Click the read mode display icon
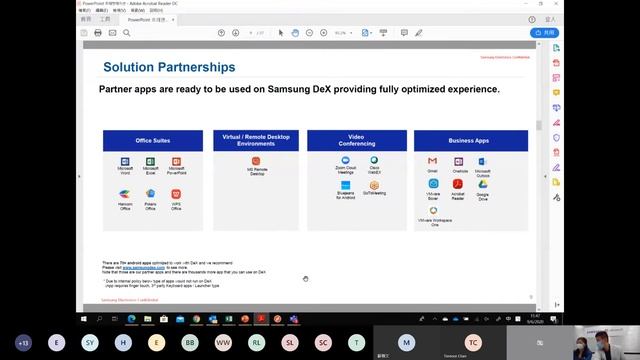640x360 pixels. [383, 33]
